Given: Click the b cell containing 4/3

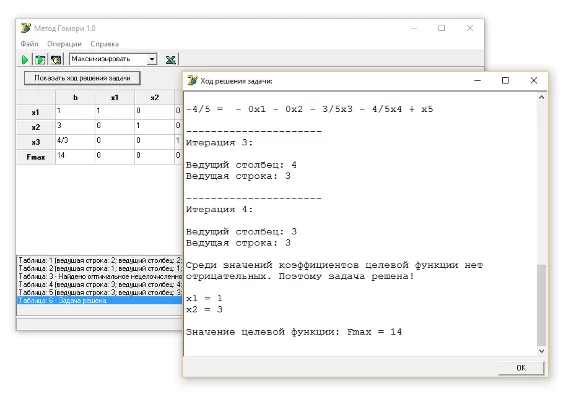Looking at the screenshot, I should [x=75, y=141].
